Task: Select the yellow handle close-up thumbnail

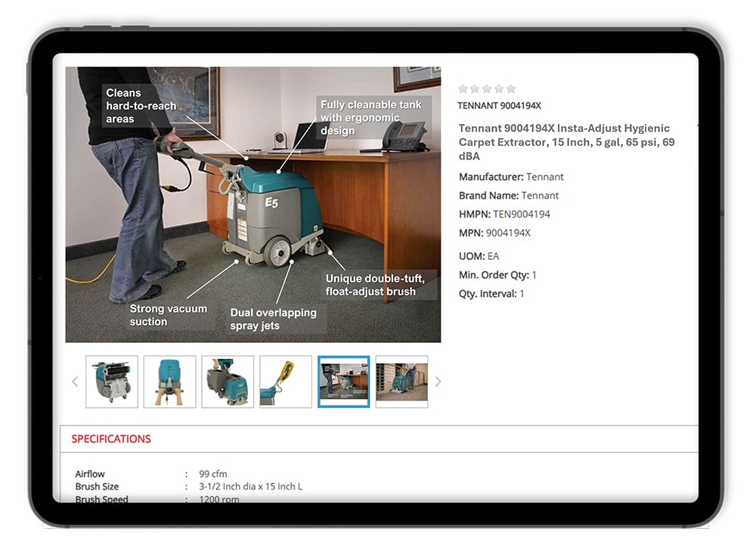Action: pyautogui.click(x=286, y=382)
